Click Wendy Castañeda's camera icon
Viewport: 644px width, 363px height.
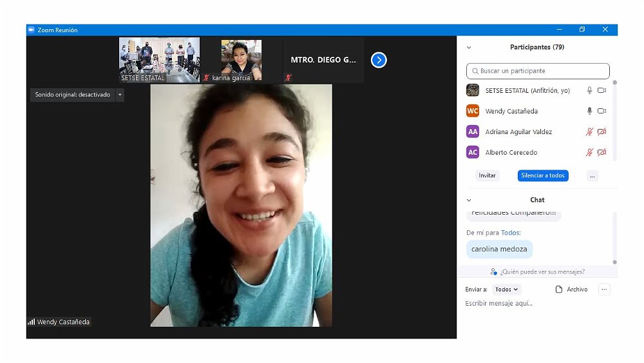601,111
